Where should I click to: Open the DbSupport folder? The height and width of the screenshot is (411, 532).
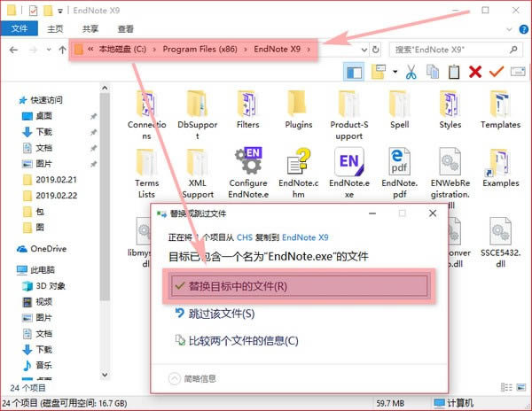(197, 115)
